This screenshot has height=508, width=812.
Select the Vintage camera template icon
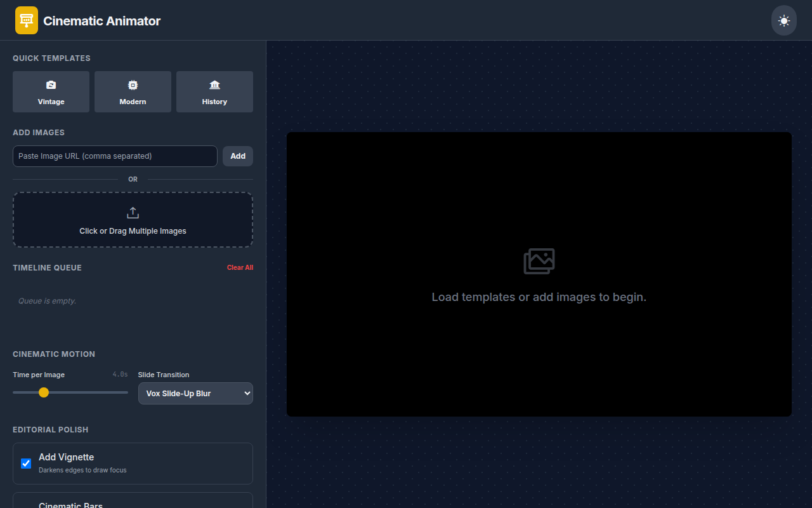pyautogui.click(x=51, y=84)
